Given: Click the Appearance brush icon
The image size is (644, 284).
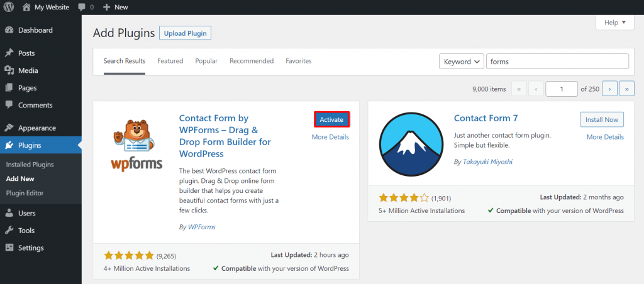Looking at the screenshot, I should click(9, 128).
